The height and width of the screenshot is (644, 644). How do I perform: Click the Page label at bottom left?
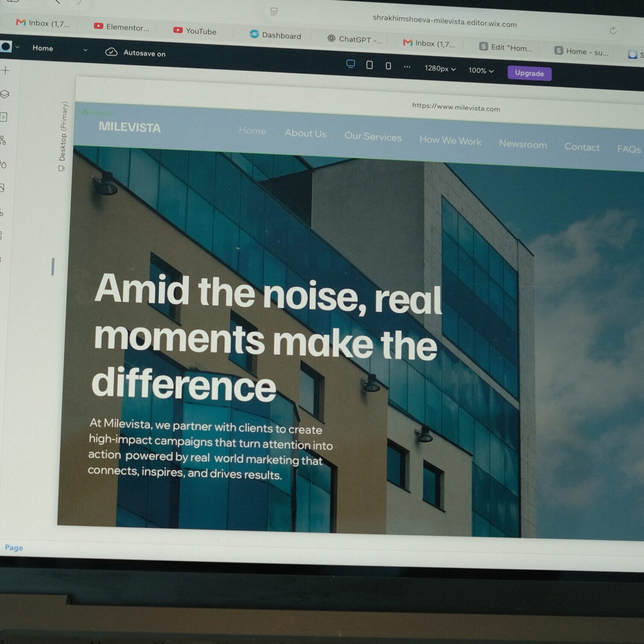[x=14, y=547]
